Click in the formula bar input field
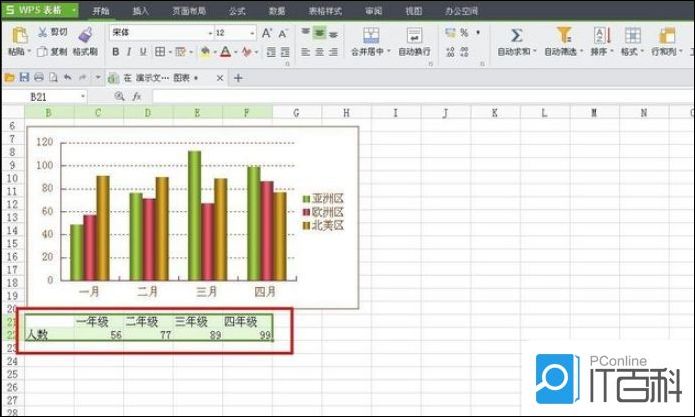 pyautogui.click(x=423, y=96)
